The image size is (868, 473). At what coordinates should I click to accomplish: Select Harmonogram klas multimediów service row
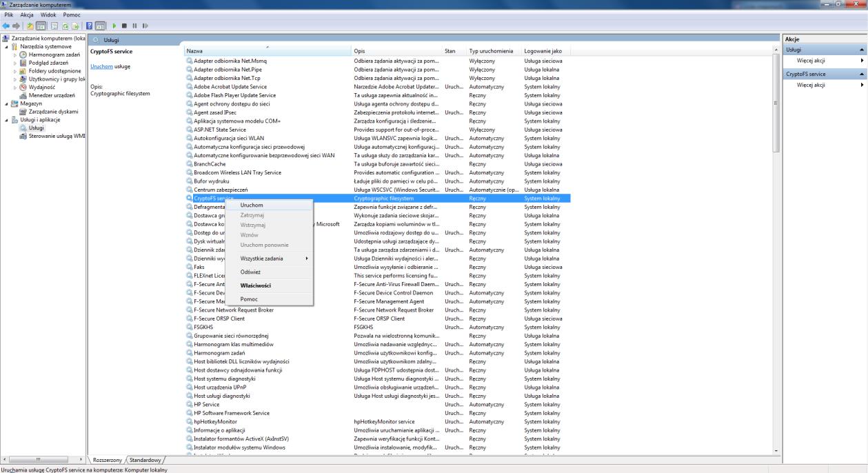click(377, 344)
